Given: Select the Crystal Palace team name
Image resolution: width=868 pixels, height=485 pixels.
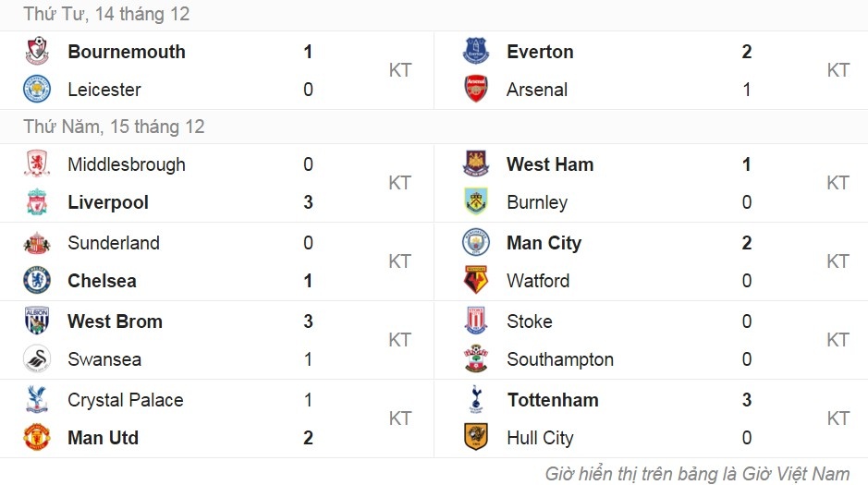Looking at the screenshot, I should [126, 400].
